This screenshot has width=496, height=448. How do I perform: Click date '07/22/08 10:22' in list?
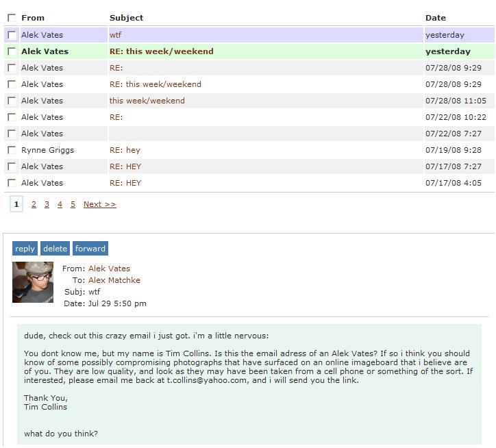456,117
